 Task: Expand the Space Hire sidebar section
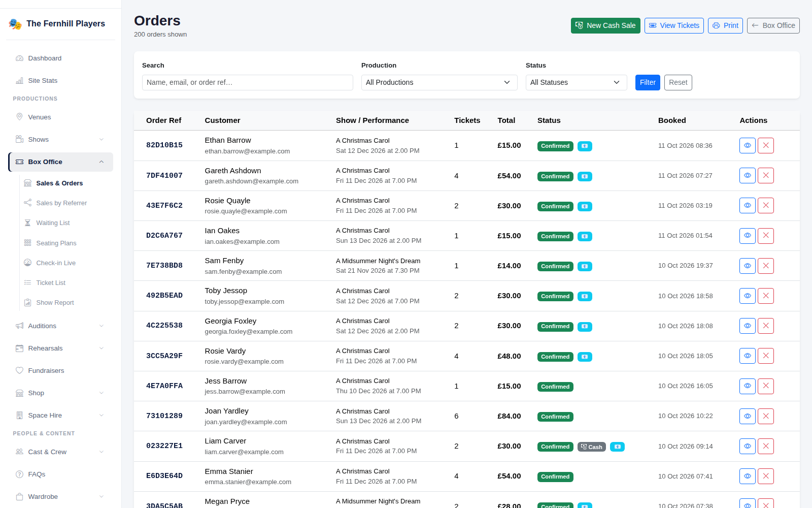tap(60, 416)
